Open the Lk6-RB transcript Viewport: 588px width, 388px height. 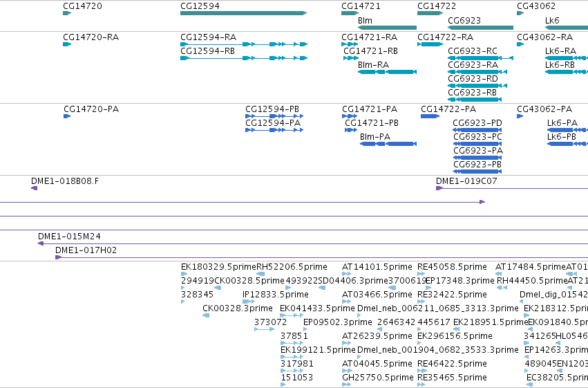click(567, 72)
